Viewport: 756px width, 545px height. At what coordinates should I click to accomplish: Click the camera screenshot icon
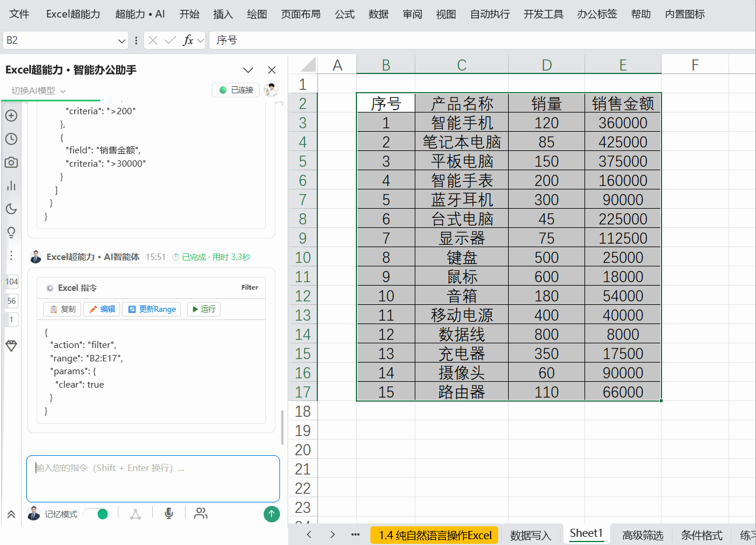pyautogui.click(x=11, y=162)
